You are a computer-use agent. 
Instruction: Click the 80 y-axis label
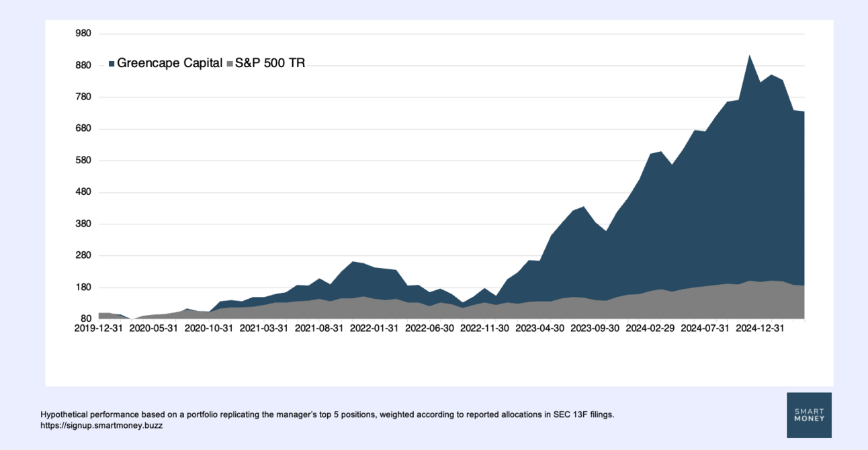(87, 319)
